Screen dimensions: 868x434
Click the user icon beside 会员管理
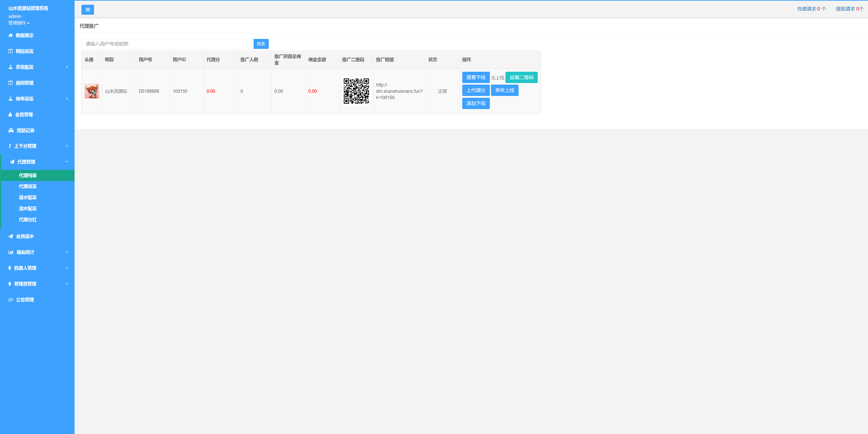pyautogui.click(x=10, y=115)
